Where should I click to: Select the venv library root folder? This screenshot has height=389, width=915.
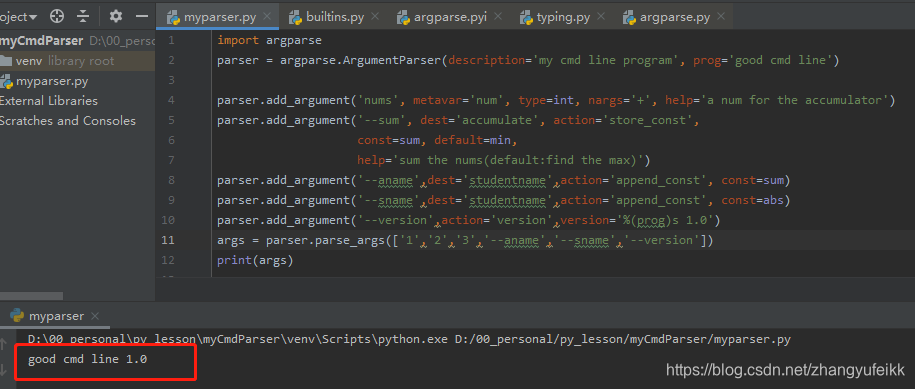point(77,61)
